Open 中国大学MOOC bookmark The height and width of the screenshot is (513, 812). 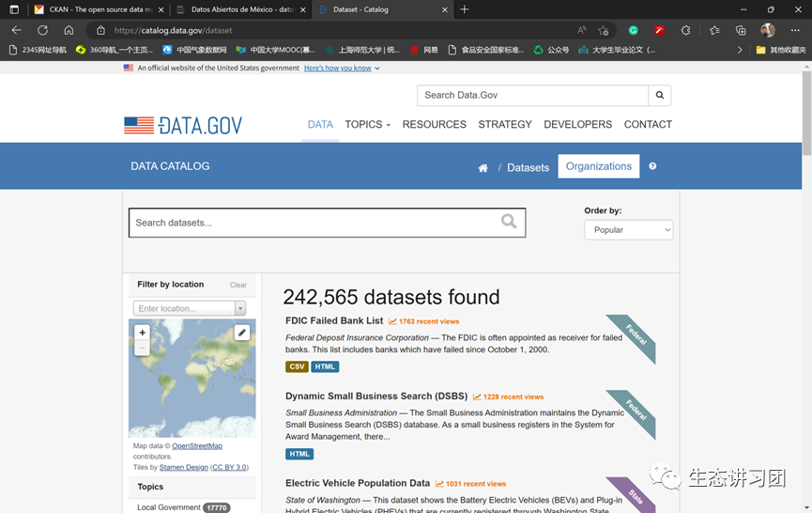point(275,50)
